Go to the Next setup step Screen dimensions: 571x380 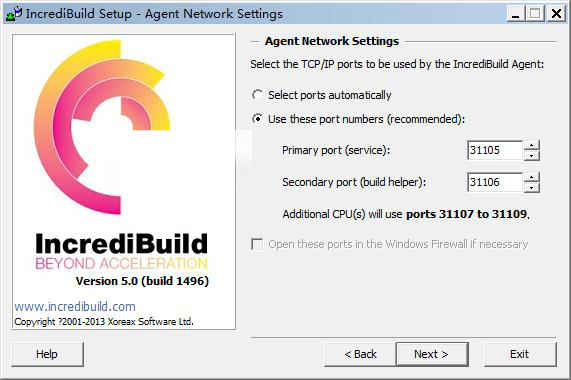coord(432,354)
